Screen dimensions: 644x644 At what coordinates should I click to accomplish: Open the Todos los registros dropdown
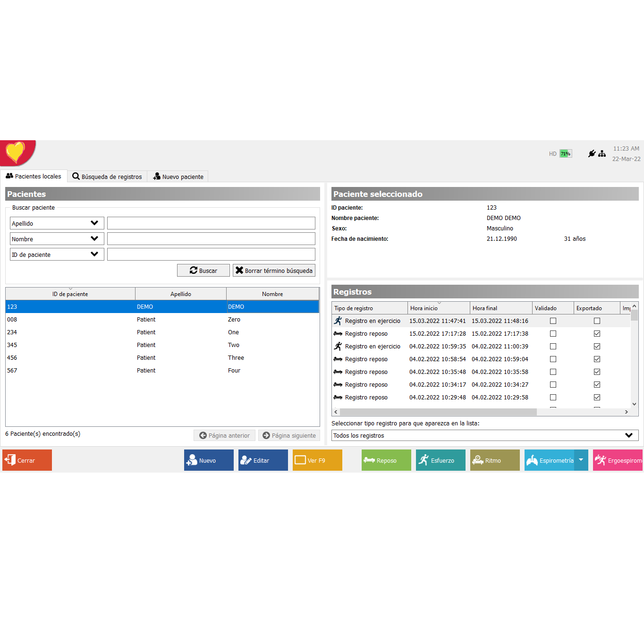point(628,435)
